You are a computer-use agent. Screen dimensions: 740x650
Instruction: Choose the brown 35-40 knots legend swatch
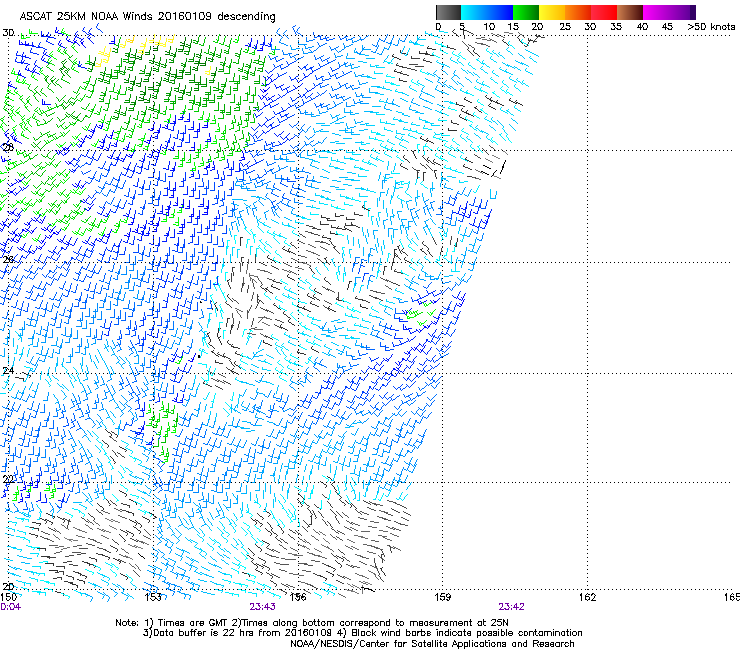point(630,12)
